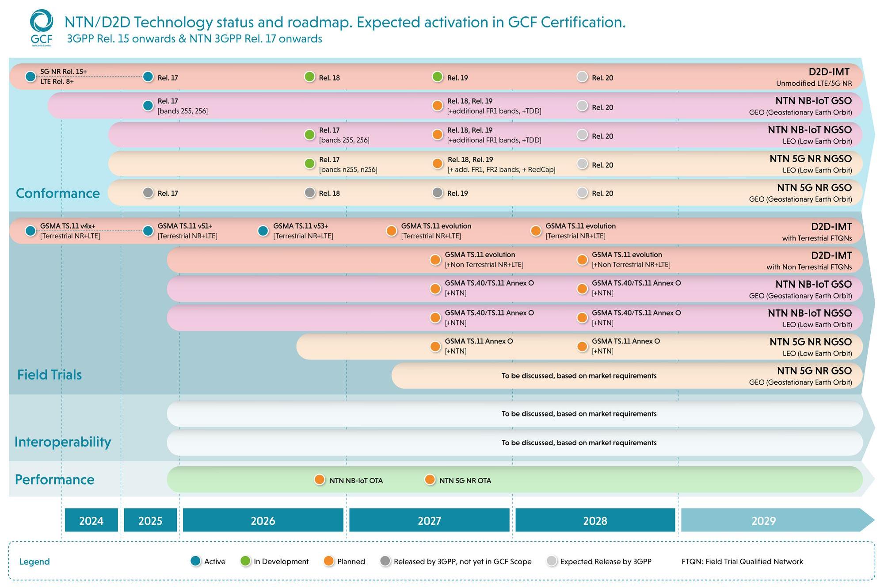Select orange dot beside NTN NB-IoT OTA

tap(320, 480)
